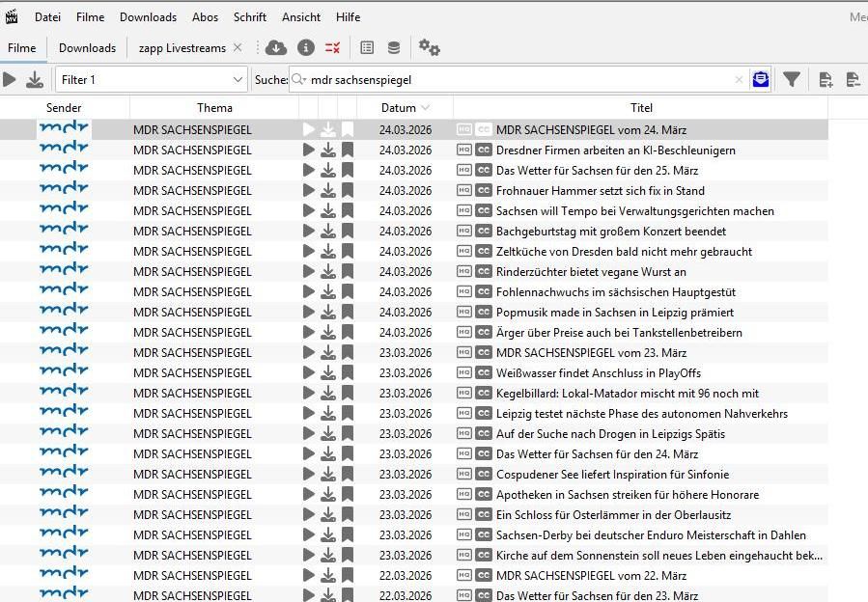Click the red mark-as-unseen icon
Screen dimensions: 868x602
click(332, 47)
